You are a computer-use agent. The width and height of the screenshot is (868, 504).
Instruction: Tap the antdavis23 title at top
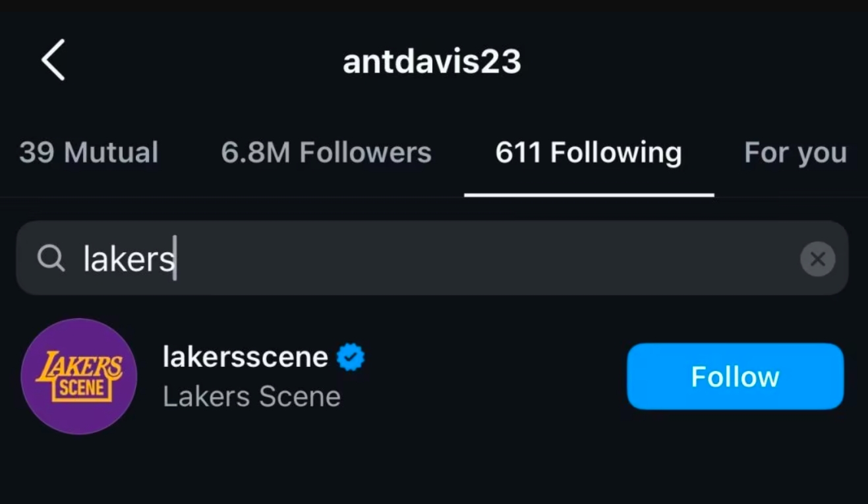pos(432,62)
